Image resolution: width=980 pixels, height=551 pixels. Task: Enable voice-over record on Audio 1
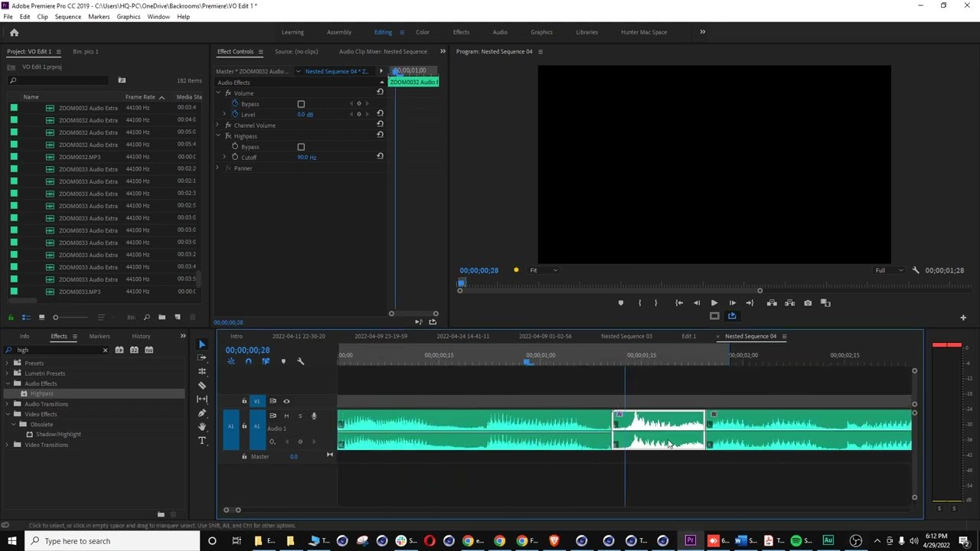click(313, 416)
